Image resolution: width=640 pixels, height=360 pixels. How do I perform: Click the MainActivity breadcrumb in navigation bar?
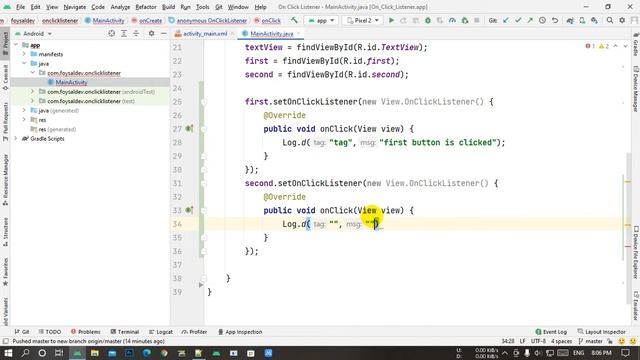pos(105,20)
